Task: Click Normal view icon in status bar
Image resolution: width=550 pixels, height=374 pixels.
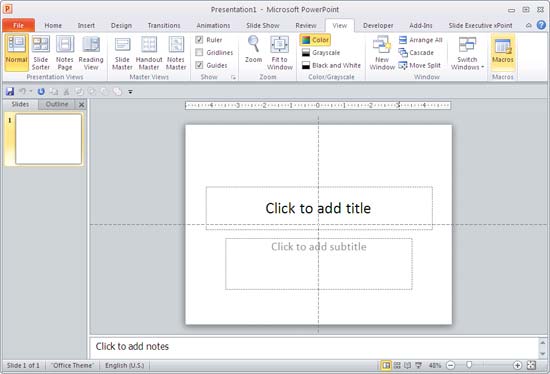Action: click(386, 366)
